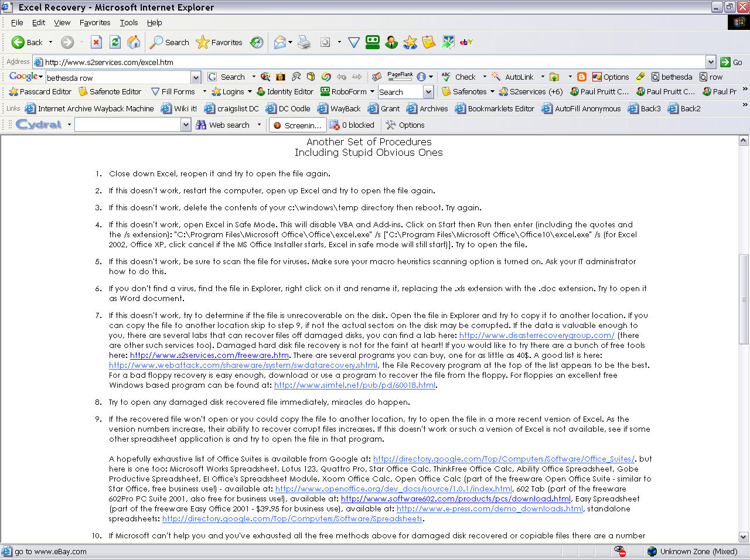Go to the Home page icon
Image resolution: width=750 pixels, height=560 pixels.
134,42
